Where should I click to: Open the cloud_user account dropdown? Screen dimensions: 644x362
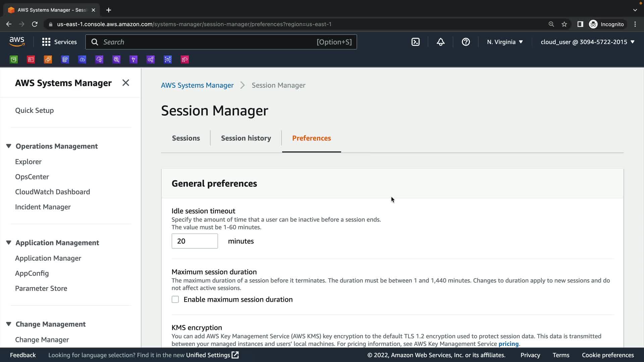pos(587,42)
